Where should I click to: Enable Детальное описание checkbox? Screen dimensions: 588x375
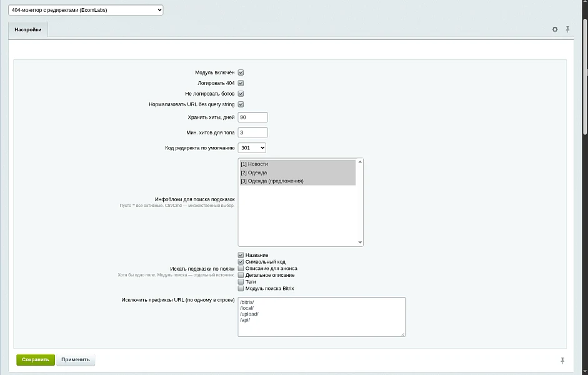click(x=241, y=275)
